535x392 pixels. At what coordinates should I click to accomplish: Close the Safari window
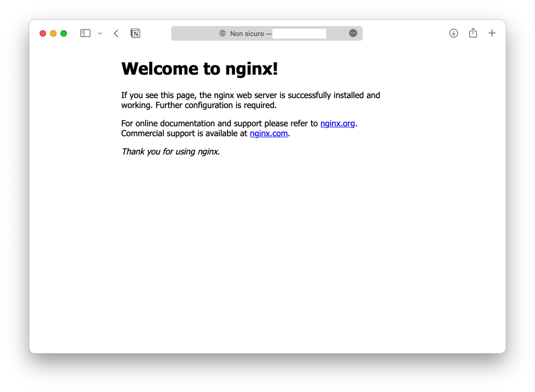(43, 33)
